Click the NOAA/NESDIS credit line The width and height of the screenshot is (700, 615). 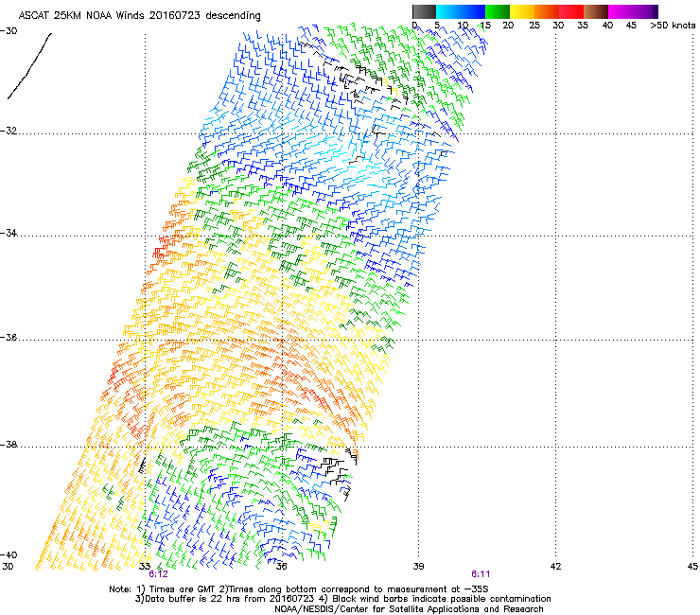pyautogui.click(x=409, y=609)
